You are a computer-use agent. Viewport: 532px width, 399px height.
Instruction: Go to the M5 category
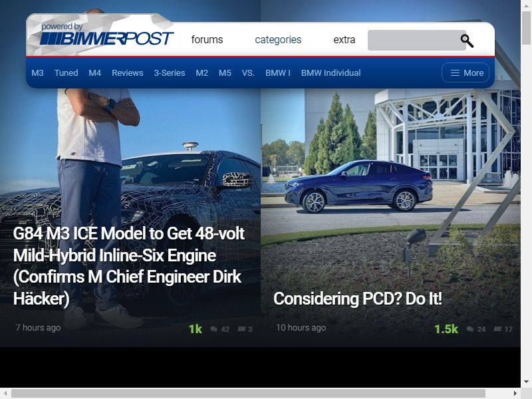click(x=225, y=72)
